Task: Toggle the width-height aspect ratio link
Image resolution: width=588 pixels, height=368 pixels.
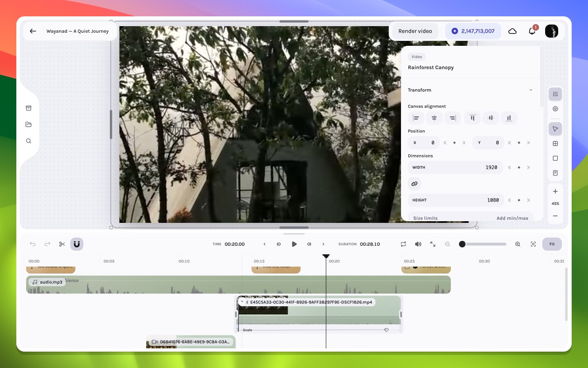Action: pyautogui.click(x=414, y=184)
